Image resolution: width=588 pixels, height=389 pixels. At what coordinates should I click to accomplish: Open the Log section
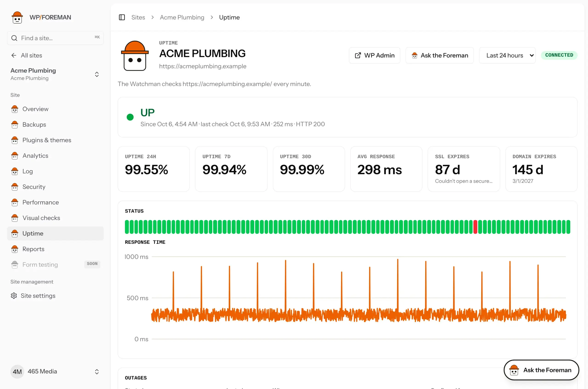point(55,171)
